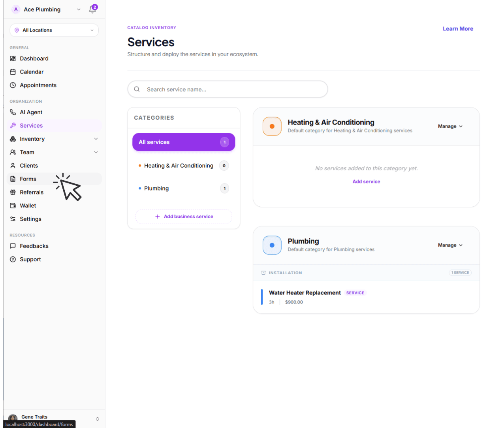The height and width of the screenshot is (428, 504).
Task: Select Plumbing in the categories list
Action: tap(156, 189)
